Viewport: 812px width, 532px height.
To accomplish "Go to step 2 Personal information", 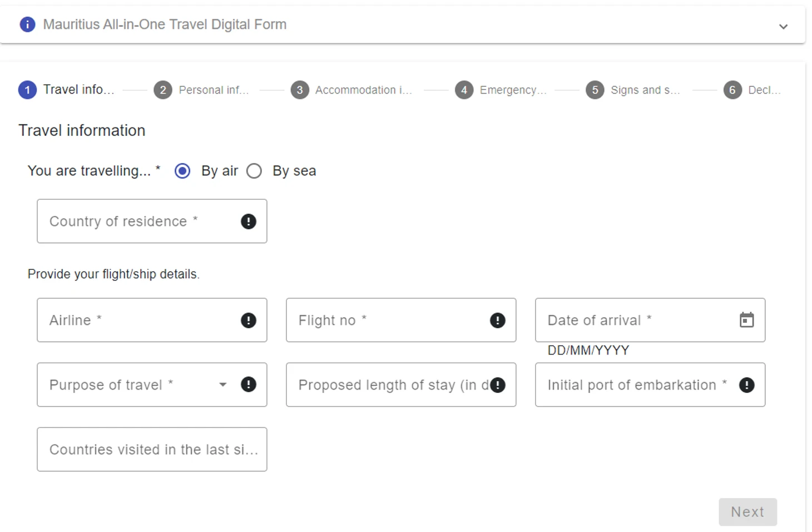I will [x=163, y=90].
